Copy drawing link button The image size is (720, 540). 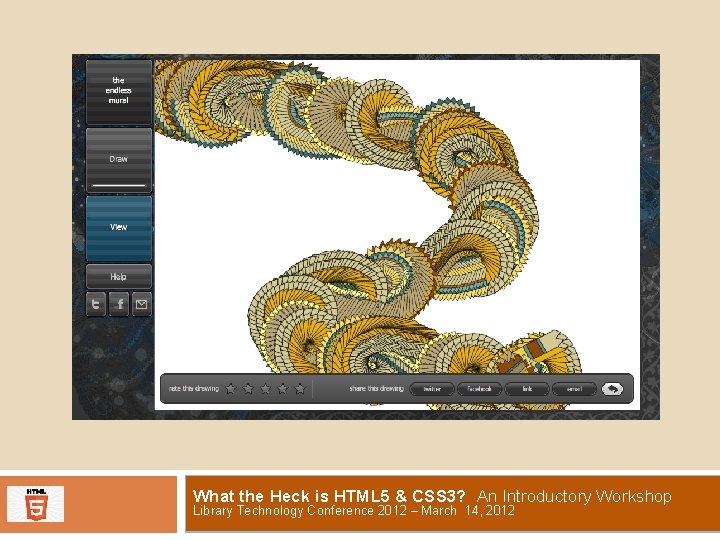tap(527, 389)
